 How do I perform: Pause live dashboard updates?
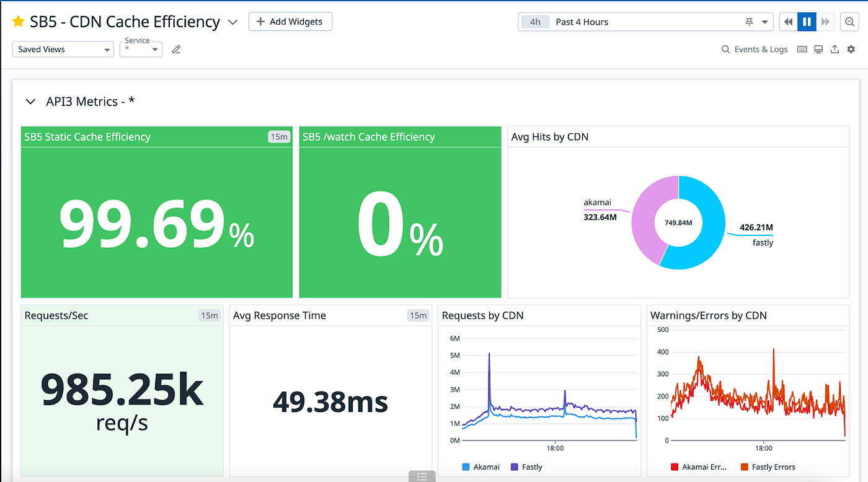point(807,22)
